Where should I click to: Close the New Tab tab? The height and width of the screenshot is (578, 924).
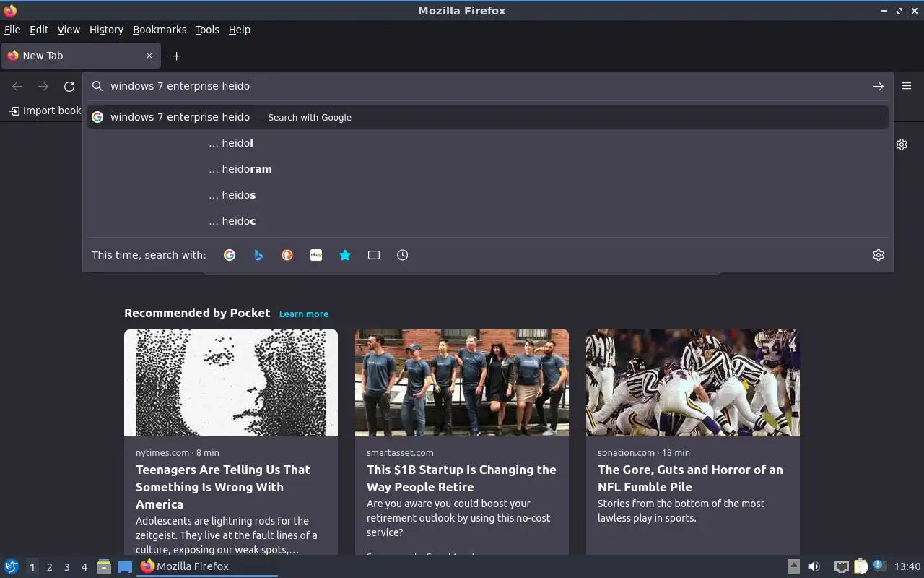149,56
